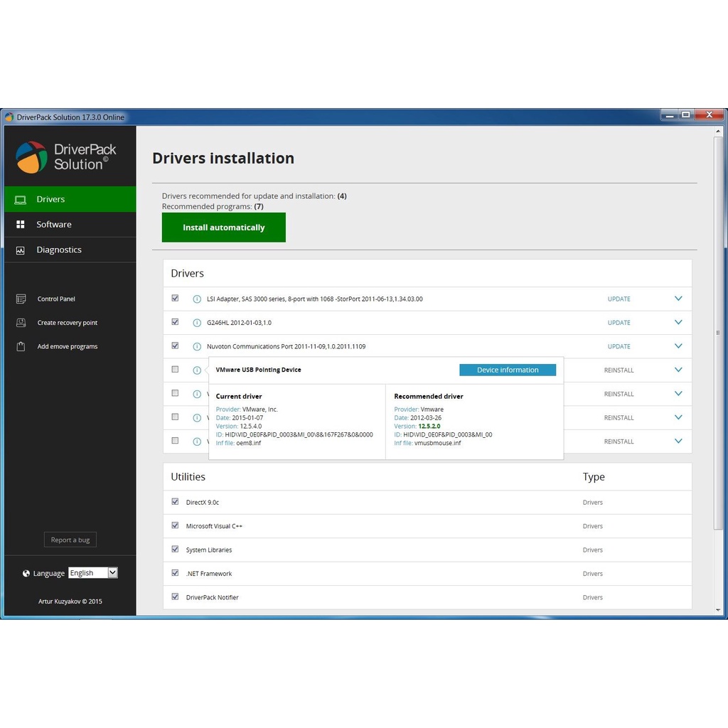Click the DriverPack Solution logo icon
Viewport: 728px width, 728px height.
tap(32, 157)
